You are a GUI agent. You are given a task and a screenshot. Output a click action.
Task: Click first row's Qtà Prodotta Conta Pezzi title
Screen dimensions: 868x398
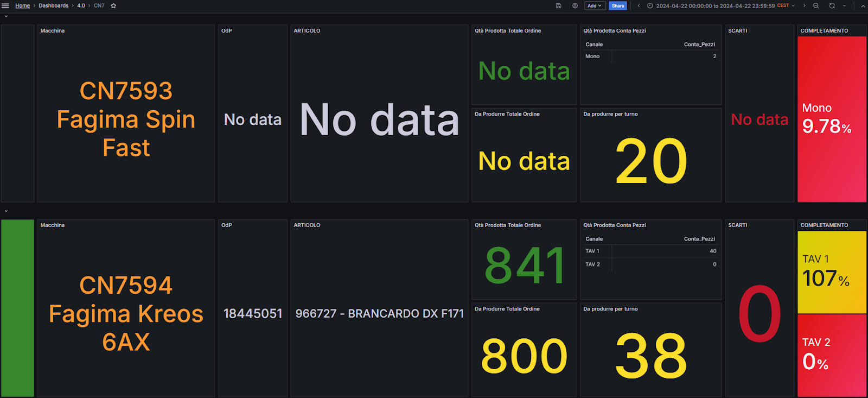pos(615,31)
